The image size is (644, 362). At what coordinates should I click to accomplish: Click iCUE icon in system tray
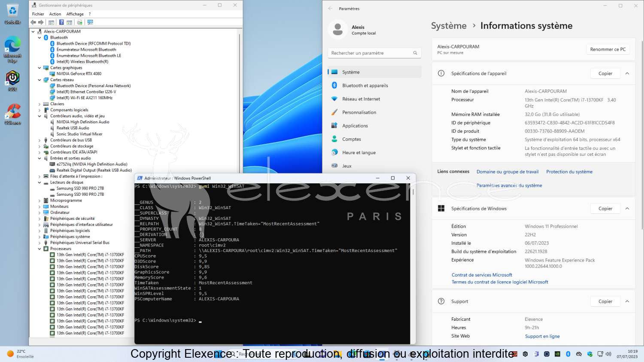click(525, 354)
